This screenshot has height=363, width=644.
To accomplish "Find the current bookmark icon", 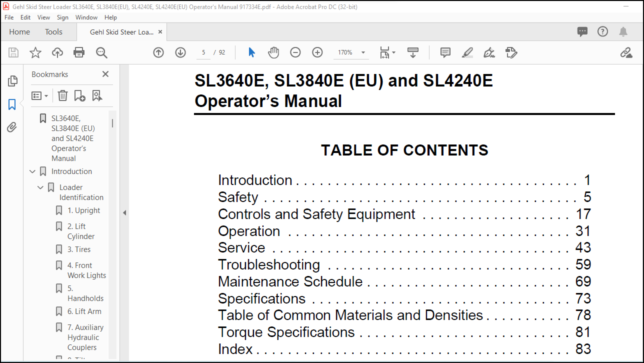I will [x=97, y=95].
